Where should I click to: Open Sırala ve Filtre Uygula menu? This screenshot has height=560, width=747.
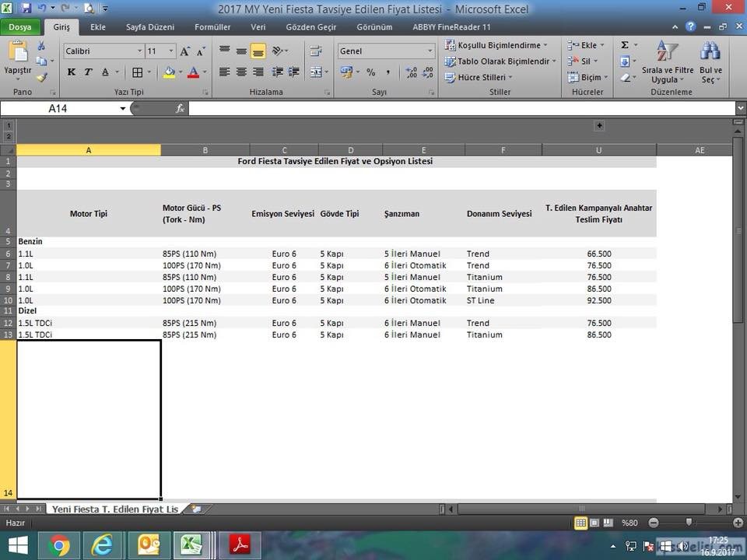pyautogui.click(x=667, y=62)
